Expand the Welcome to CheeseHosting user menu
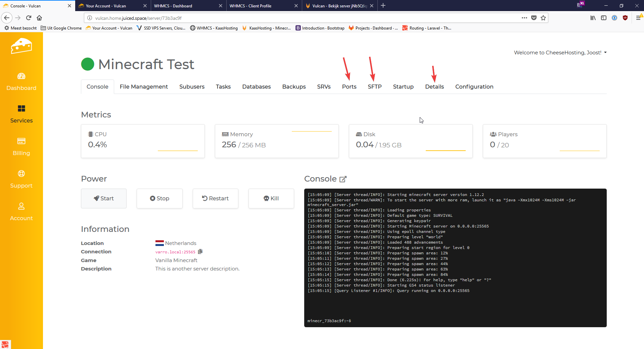Image resolution: width=644 pixels, height=349 pixels. (560, 53)
